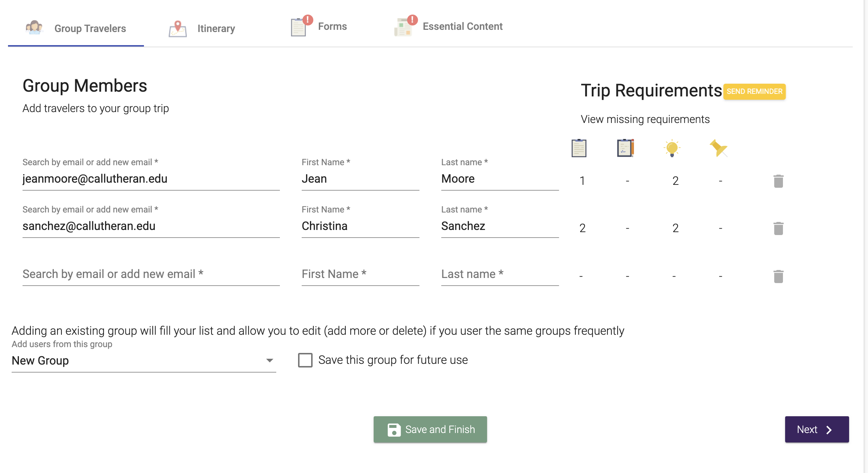Delete Jean Moore using her trash icon
The width and height of the screenshot is (868, 473).
778,181
